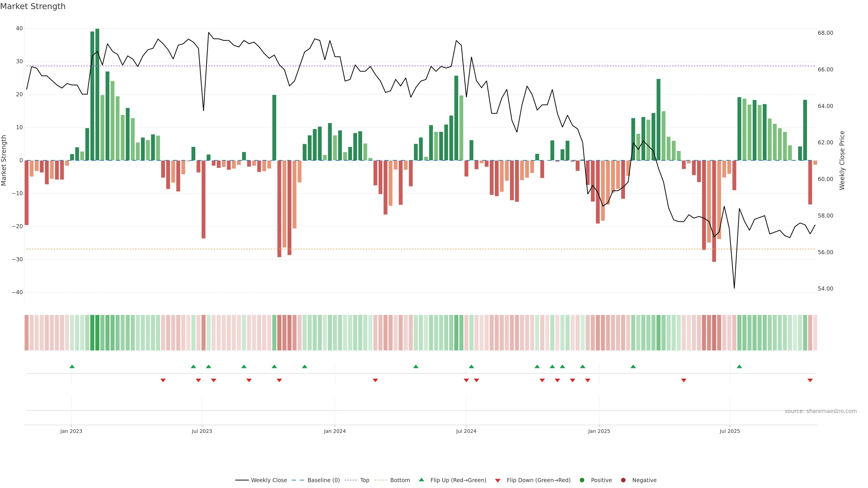868x488 pixels.
Task: Click the Jul 2023 x-axis label
Action: 202,431
